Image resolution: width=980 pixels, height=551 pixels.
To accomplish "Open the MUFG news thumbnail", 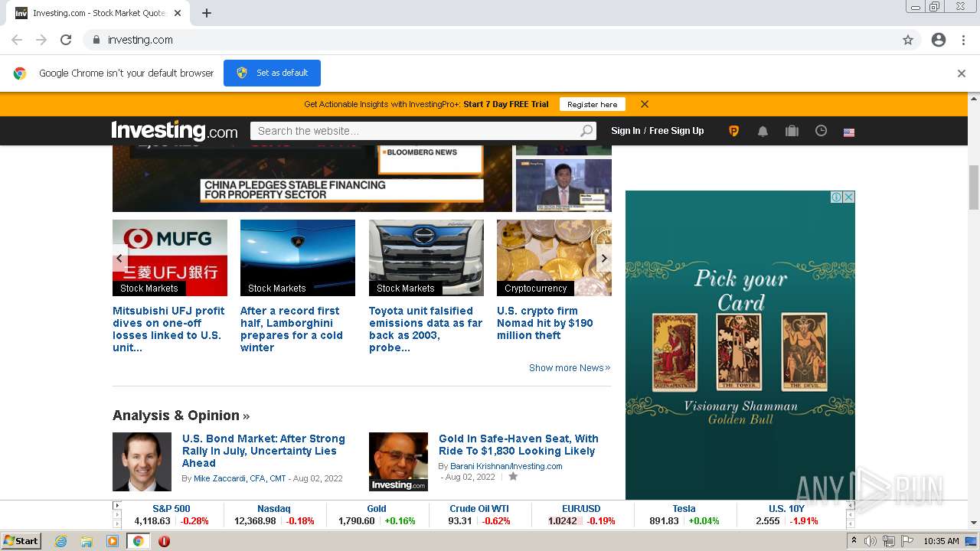I will [170, 258].
